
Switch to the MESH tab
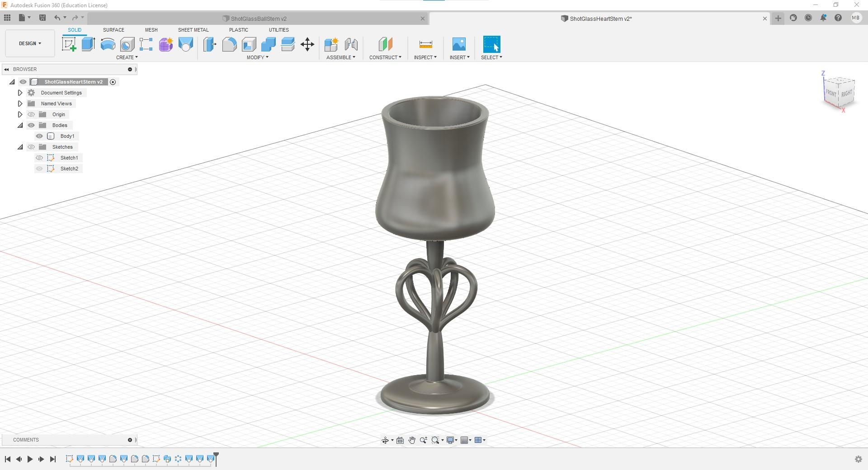(x=151, y=30)
